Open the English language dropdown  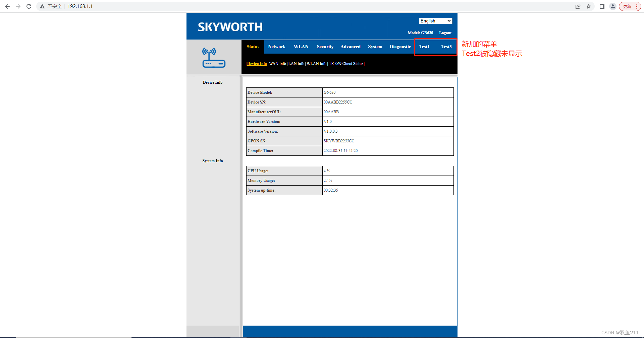tap(435, 21)
